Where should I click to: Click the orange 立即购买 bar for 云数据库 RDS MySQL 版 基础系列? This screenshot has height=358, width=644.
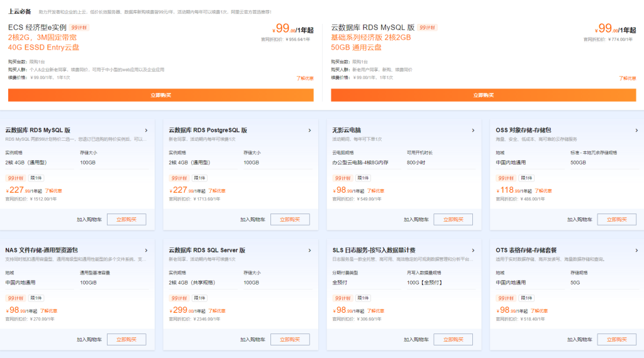tap(484, 95)
